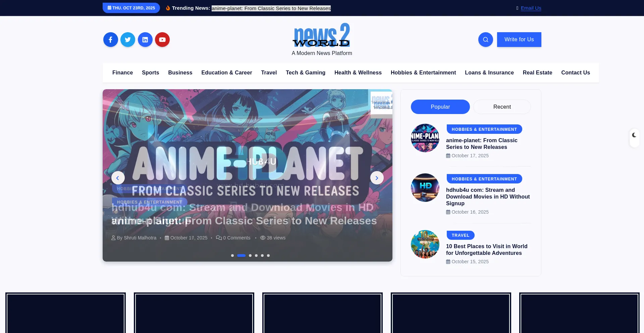This screenshot has width=644, height=333.
Task: Open the YouTube social icon
Action: (x=162, y=40)
